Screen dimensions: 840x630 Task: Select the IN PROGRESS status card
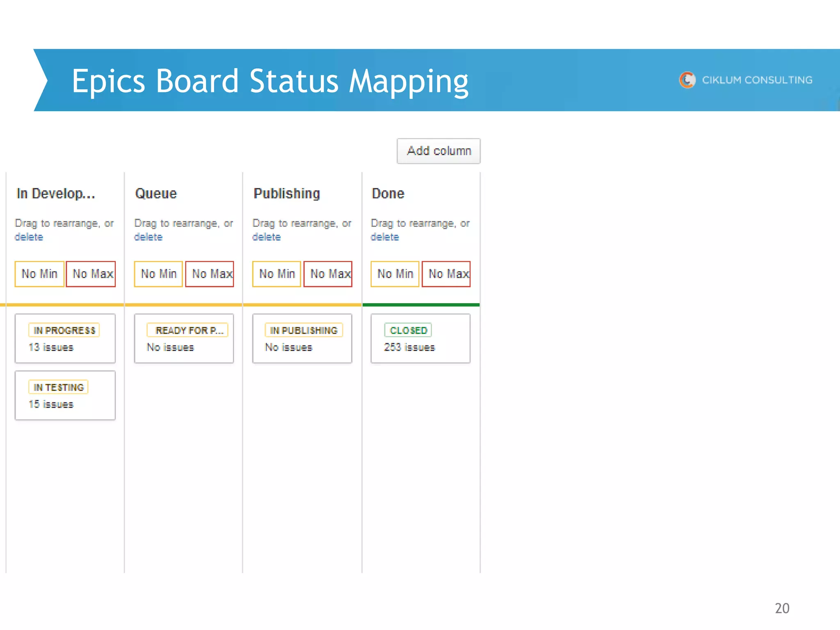coord(65,338)
